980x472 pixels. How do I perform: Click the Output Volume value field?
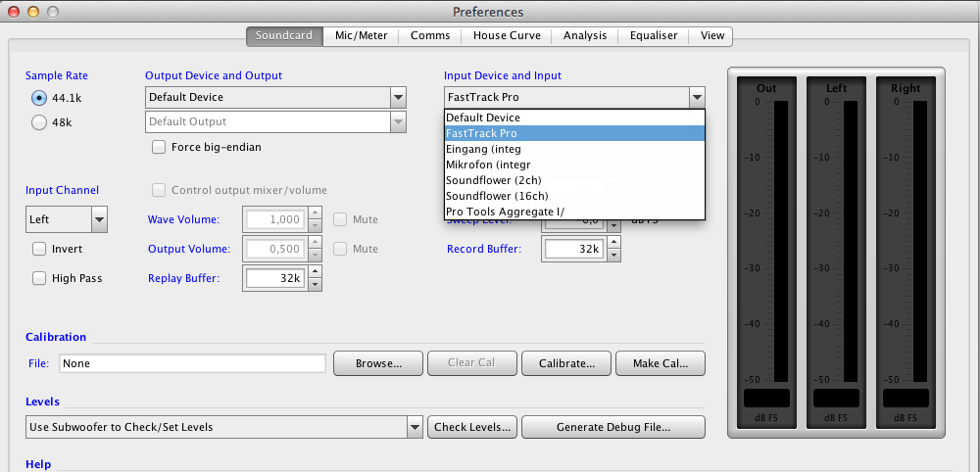pyautogui.click(x=275, y=249)
